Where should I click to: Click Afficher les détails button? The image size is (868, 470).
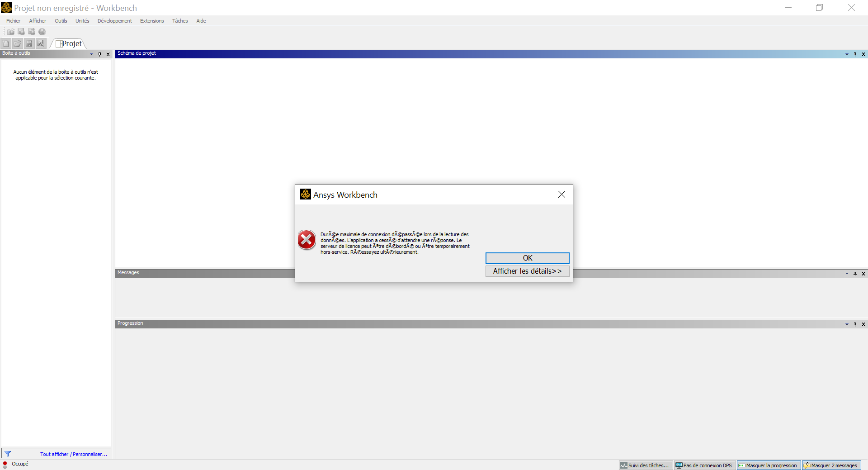(x=527, y=271)
